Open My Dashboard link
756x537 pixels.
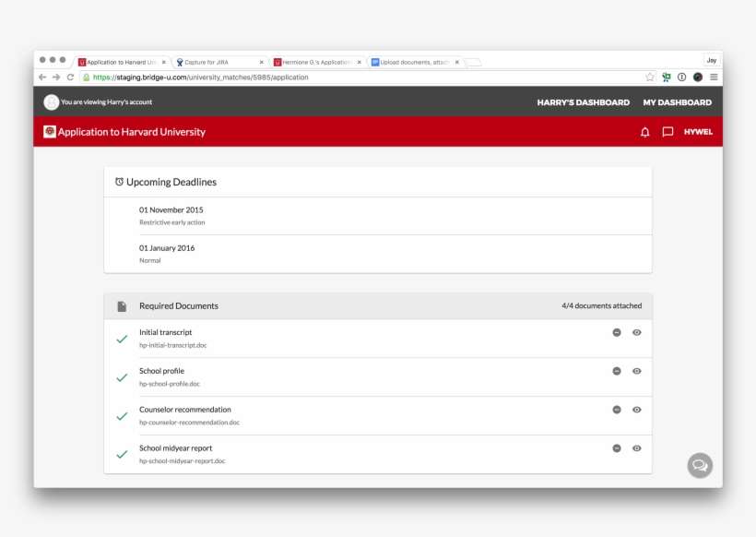(677, 102)
